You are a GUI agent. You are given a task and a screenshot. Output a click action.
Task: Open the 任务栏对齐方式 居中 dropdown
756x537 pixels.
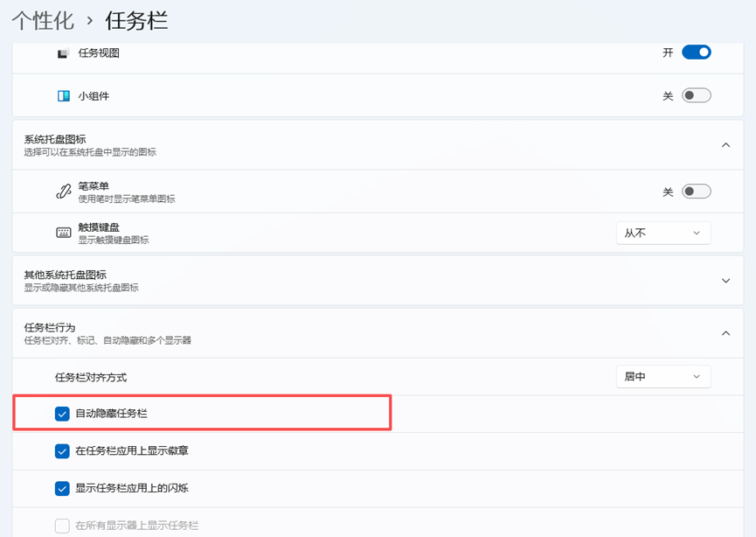pyautogui.click(x=662, y=376)
